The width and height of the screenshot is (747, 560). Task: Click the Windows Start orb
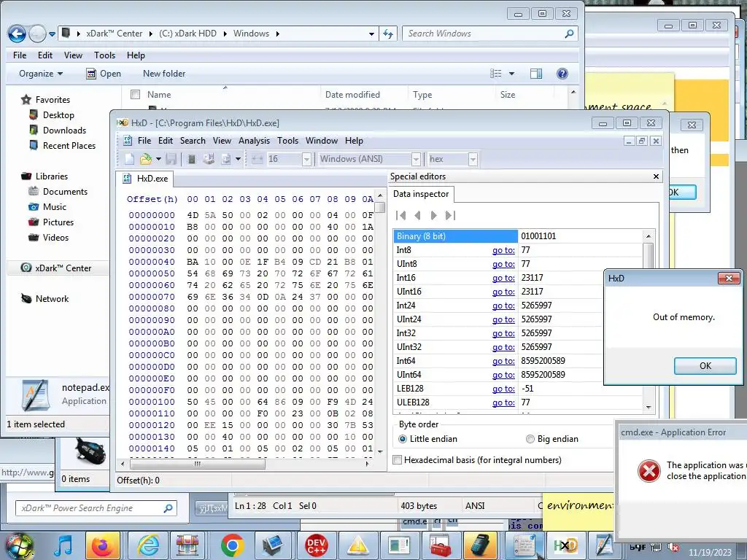pyautogui.click(x=18, y=547)
